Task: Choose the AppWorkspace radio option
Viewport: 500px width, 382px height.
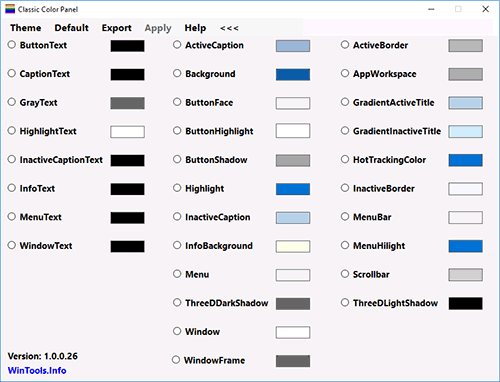Action: (x=345, y=73)
